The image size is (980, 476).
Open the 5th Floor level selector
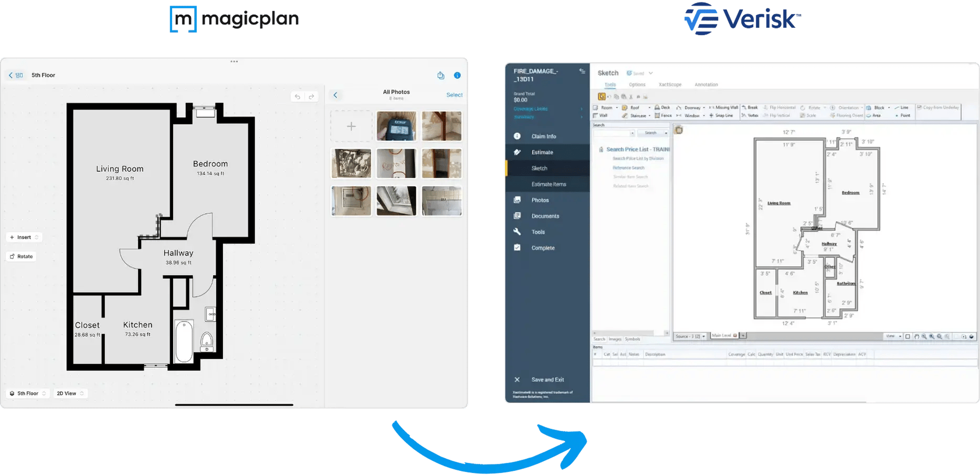(28, 393)
